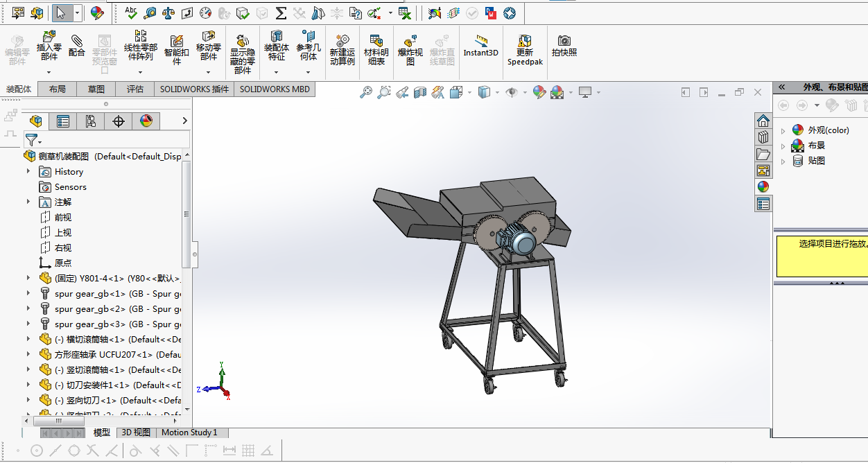
Task: Select the Sensors tree item
Action: 63,187
